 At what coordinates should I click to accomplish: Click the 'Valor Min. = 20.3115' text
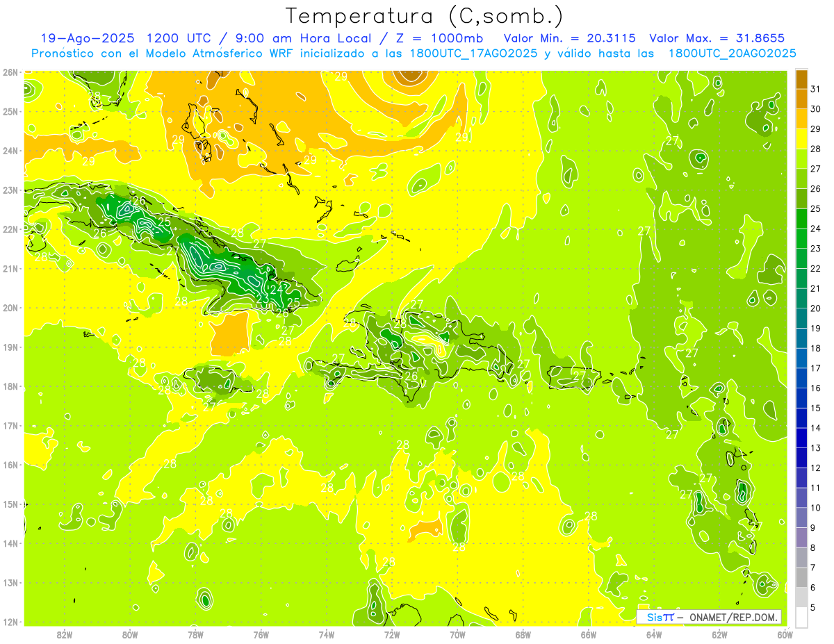(x=571, y=38)
